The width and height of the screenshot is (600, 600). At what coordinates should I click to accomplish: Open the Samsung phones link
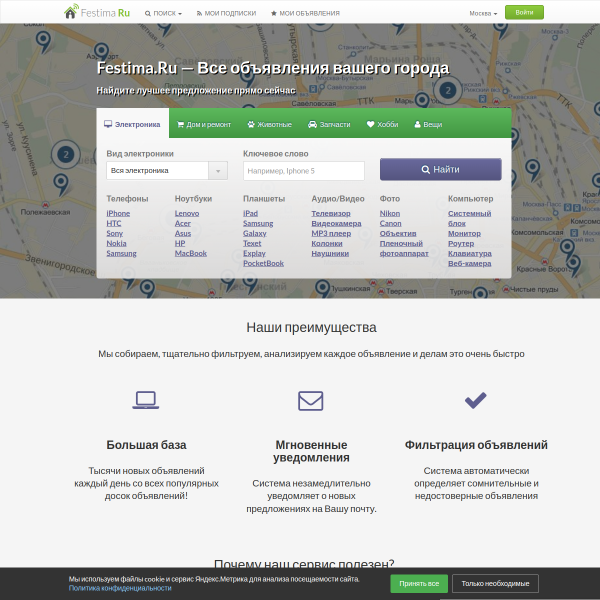pos(121,253)
